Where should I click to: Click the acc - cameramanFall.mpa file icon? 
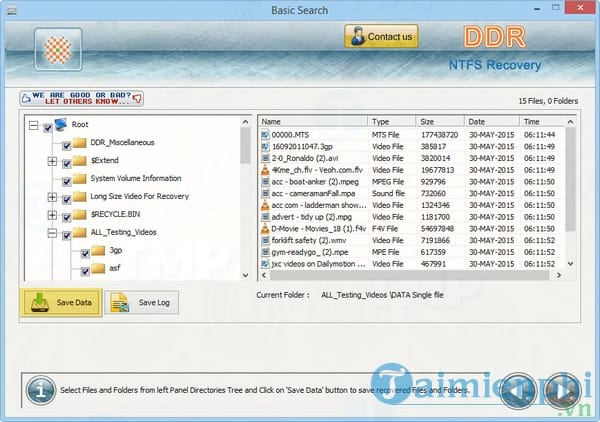coord(265,194)
